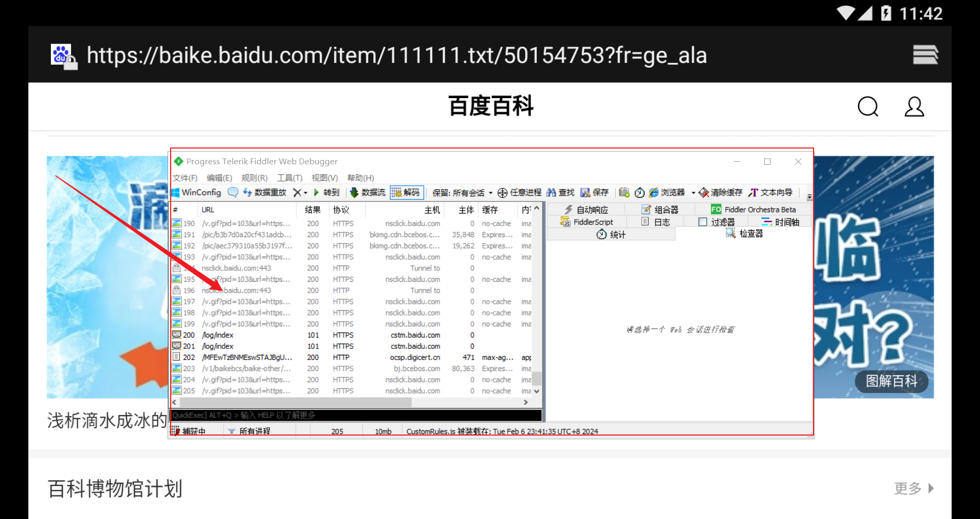This screenshot has height=519, width=980.
Task: Click the 保存 save button
Action: click(595, 193)
